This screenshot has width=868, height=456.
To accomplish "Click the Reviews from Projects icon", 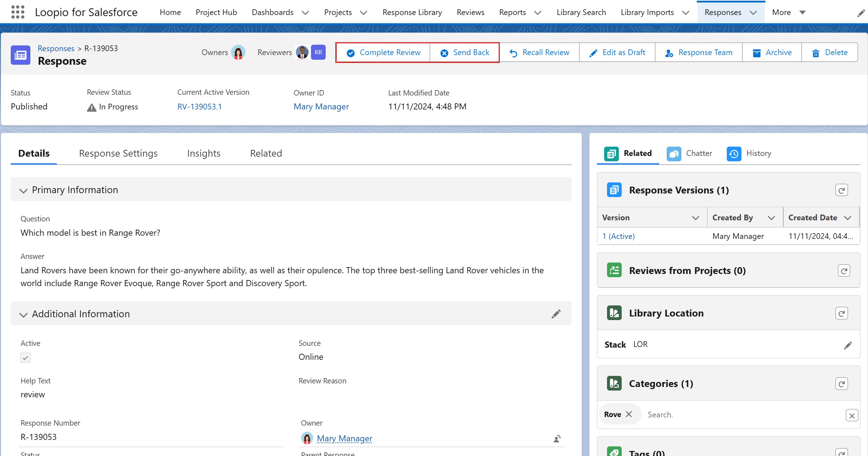I will 614,270.
